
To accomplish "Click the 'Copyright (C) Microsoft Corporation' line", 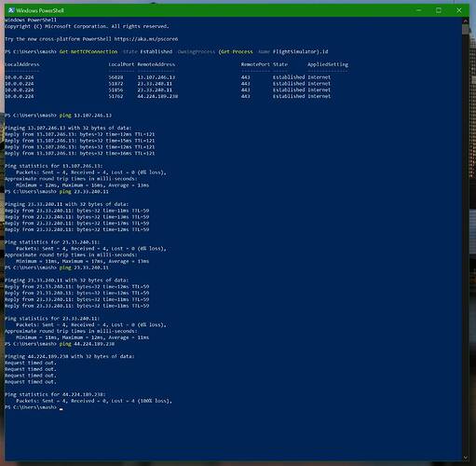I will [x=87, y=26].
